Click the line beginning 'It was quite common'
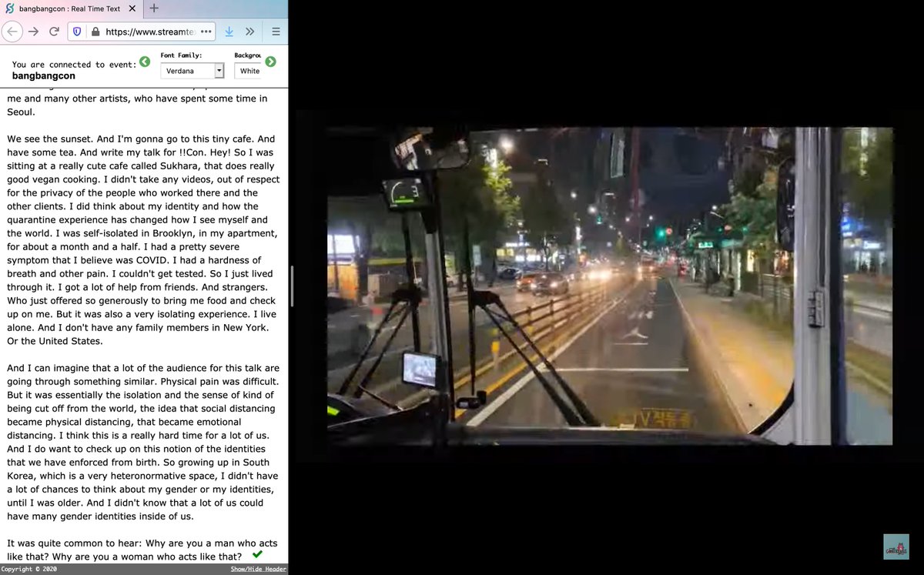924x575 pixels. (142, 543)
